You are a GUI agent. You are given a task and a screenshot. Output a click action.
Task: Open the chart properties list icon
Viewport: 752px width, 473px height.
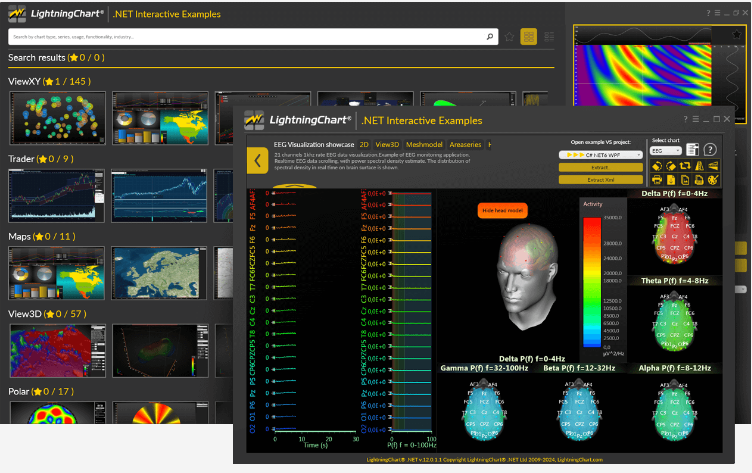(692, 150)
